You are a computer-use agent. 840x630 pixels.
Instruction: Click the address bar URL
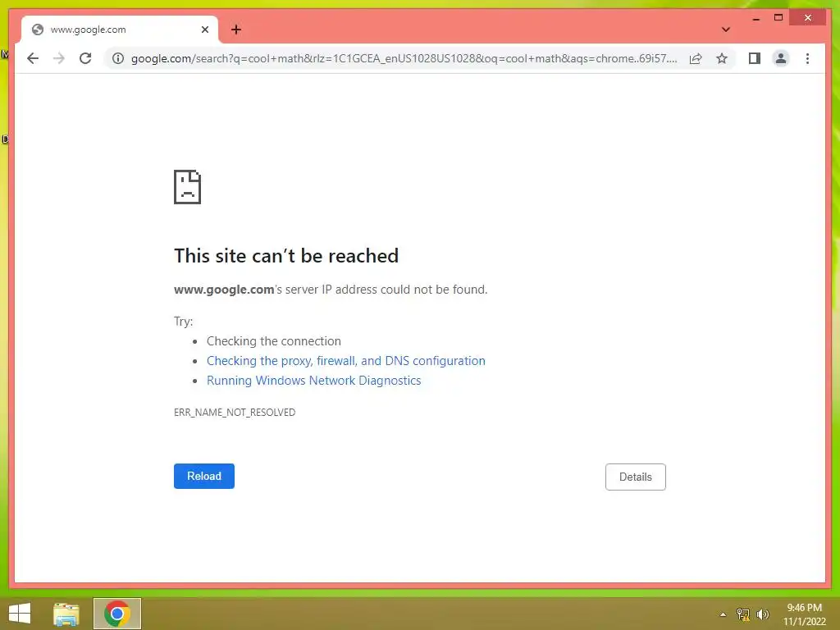404,58
